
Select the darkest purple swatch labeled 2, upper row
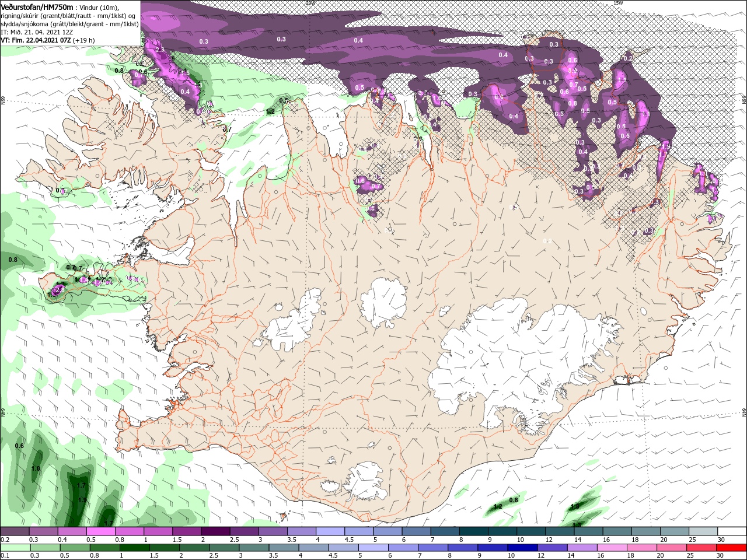215,531
